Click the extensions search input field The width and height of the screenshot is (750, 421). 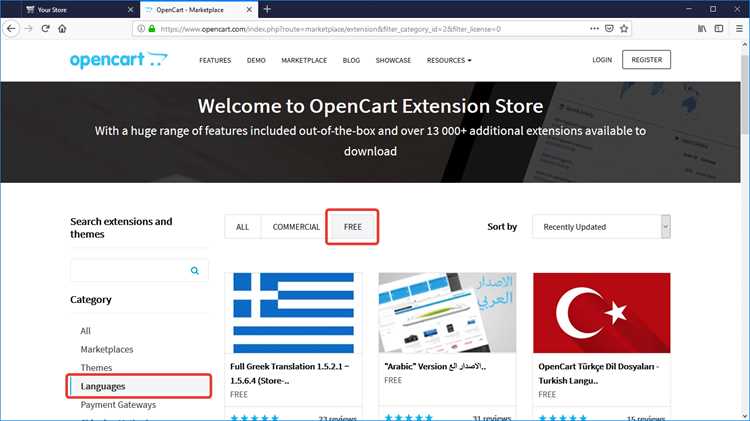pos(129,271)
